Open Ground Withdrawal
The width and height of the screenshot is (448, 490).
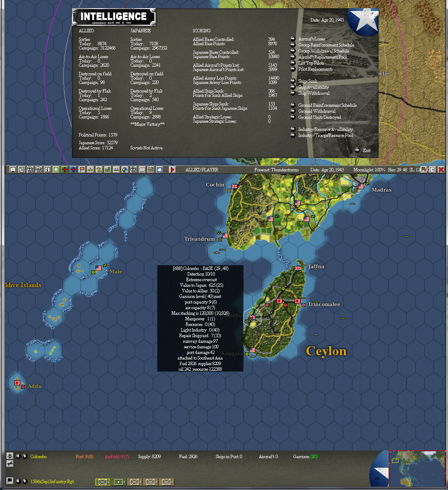click(317, 111)
